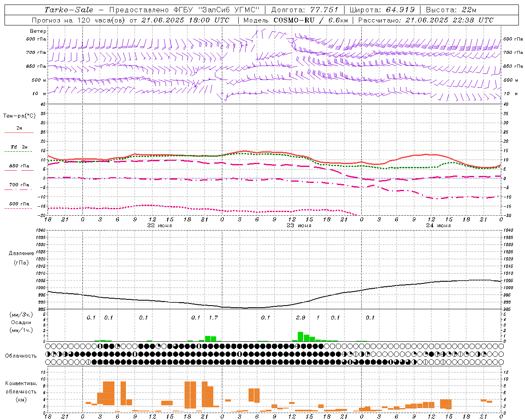Click the 1.7 precipitation amount value
The height and width of the screenshot is (420, 525).
click(213, 318)
